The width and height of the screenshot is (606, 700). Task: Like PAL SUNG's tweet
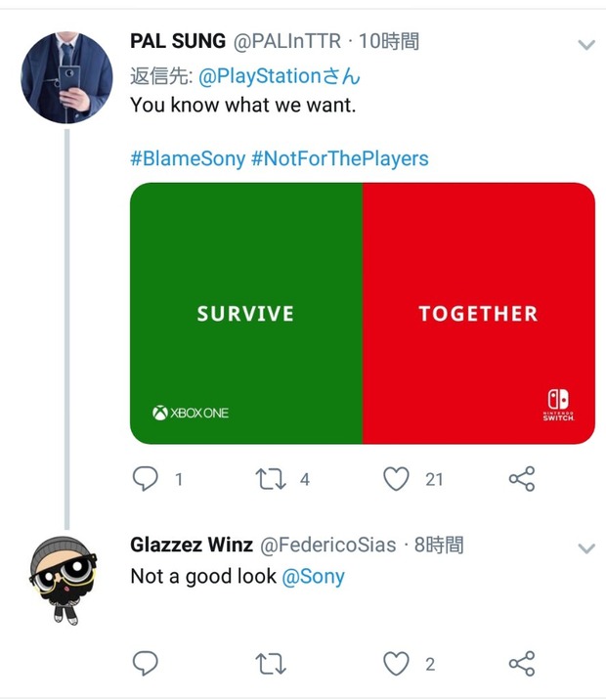pyautogui.click(x=395, y=478)
